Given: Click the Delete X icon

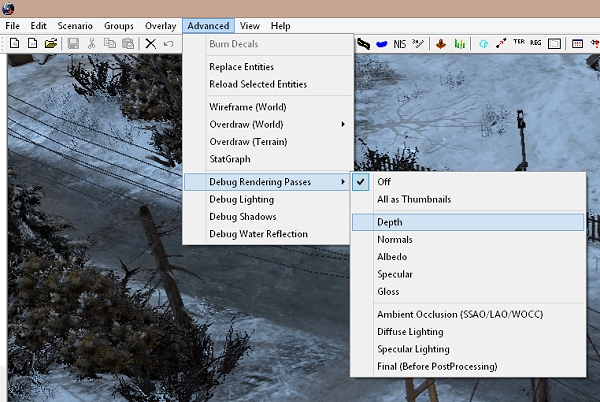Looking at the screenshot, I should click(x=151, y=43).
